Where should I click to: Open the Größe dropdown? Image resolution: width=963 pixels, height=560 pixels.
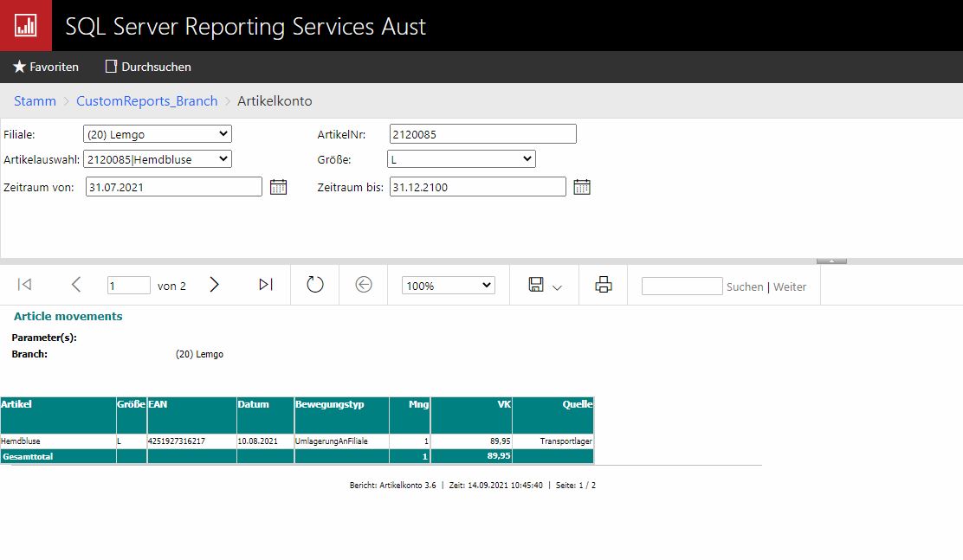tap(461, 159)
